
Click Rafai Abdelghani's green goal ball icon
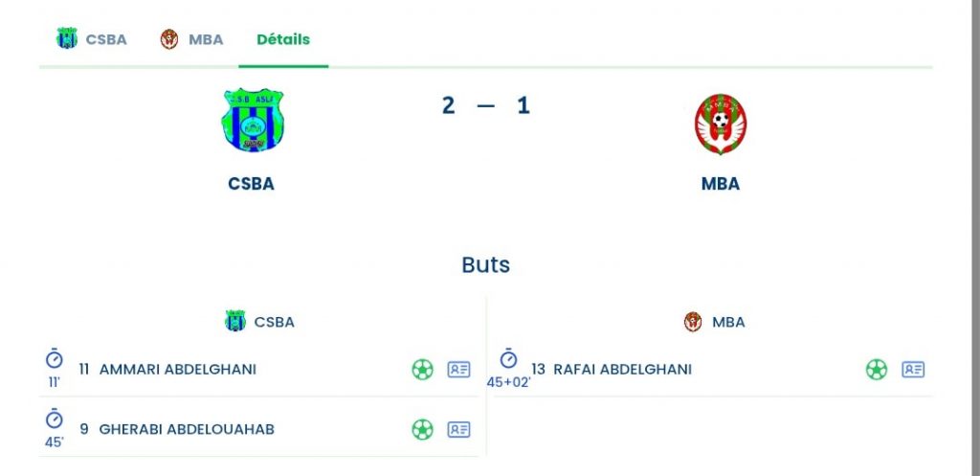pyautogui.click(x=877, y=370)
